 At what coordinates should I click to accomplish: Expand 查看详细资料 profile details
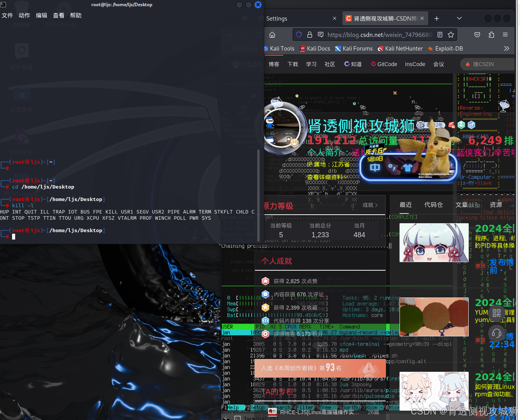point(327,177)
